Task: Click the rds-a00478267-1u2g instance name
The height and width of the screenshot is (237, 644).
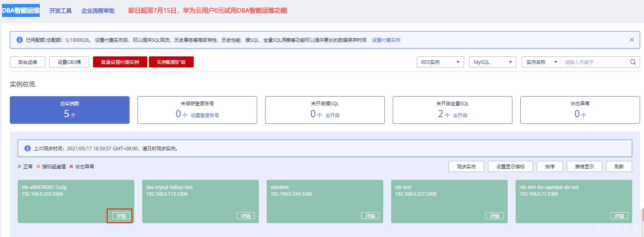Action: click(44, 187)
